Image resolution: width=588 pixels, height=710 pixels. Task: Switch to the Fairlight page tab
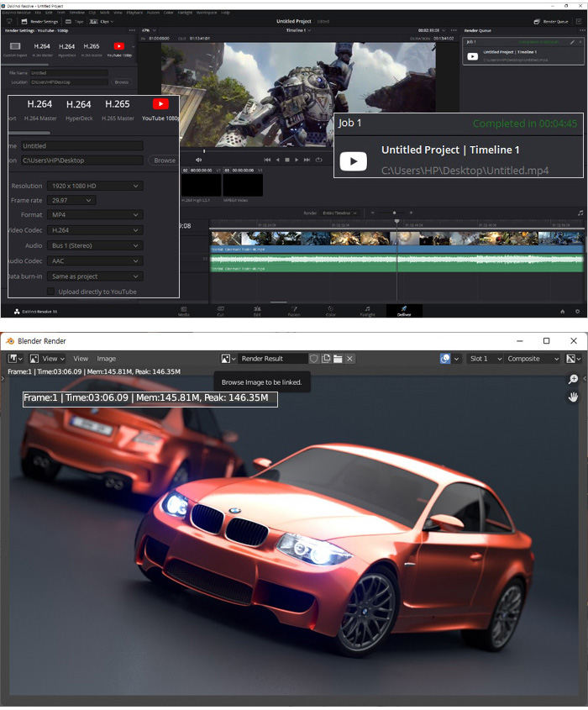tap(368, 311)
